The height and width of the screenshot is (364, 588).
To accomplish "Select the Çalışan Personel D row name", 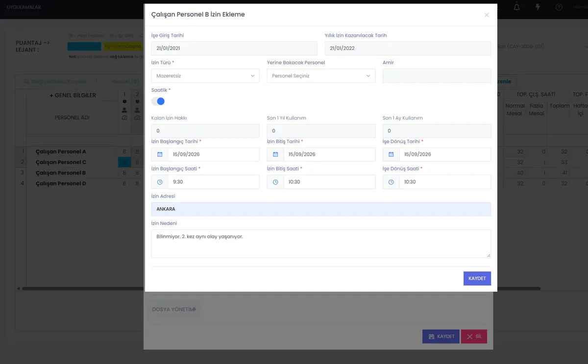I will coord(61,184).
